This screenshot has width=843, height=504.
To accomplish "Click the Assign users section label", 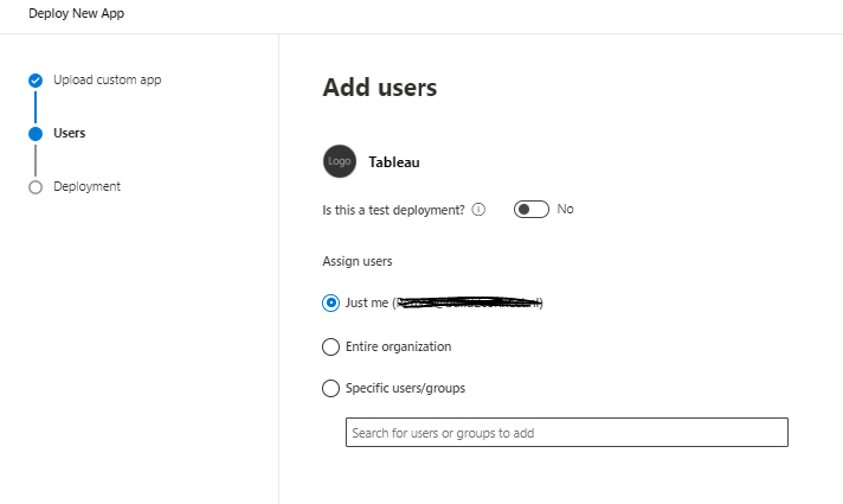I will pos(357,261).
